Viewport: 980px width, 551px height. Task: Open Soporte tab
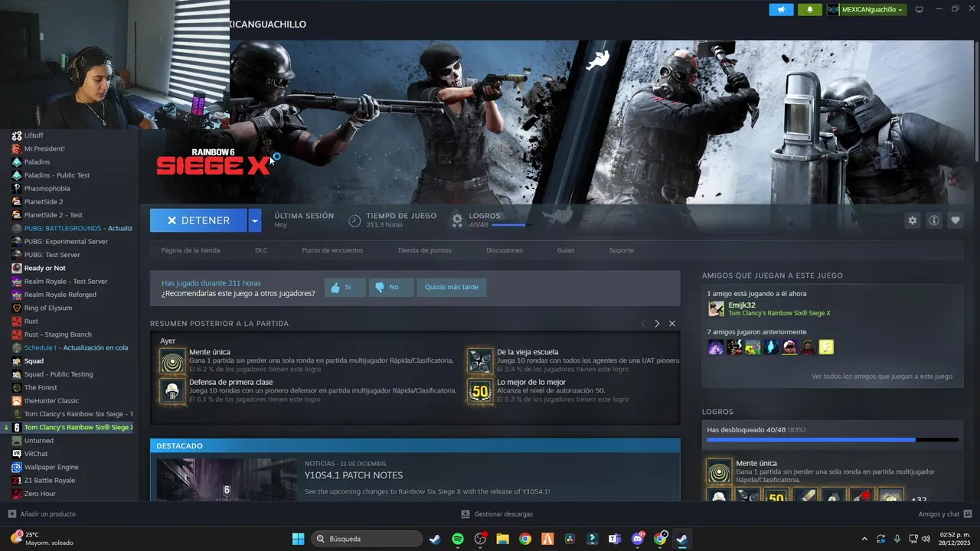(622, 250)
